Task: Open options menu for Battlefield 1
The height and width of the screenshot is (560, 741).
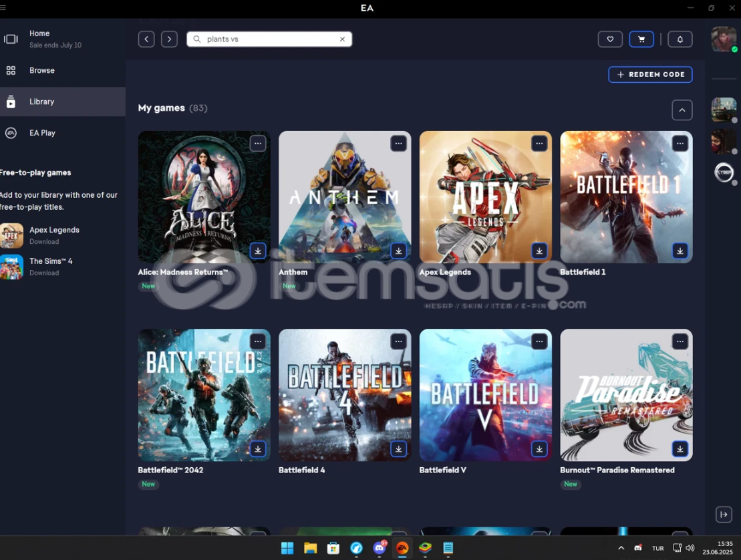Action: point(680,143)
